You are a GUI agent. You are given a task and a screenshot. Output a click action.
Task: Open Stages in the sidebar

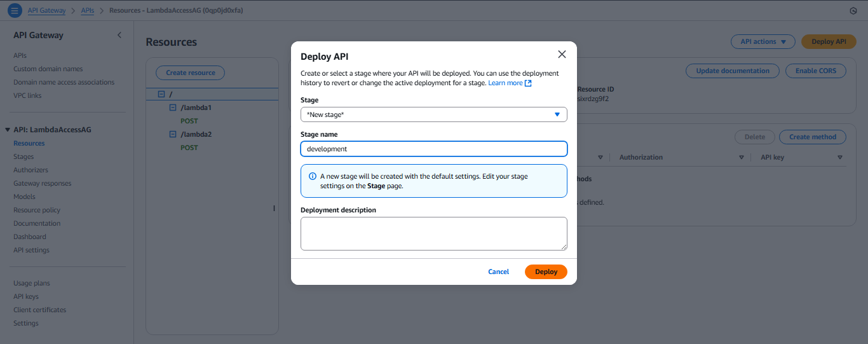click(24, 156)
